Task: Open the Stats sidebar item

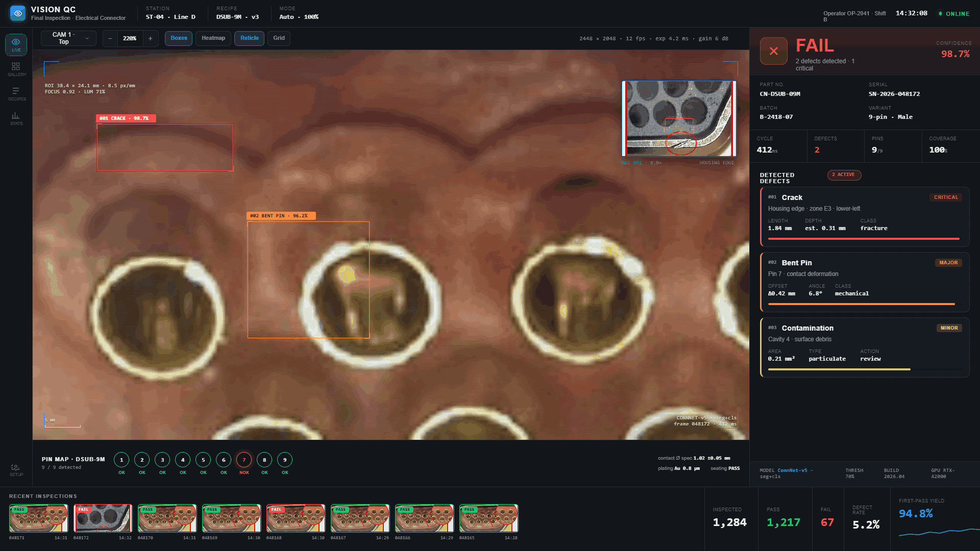Action: [16, 118]
